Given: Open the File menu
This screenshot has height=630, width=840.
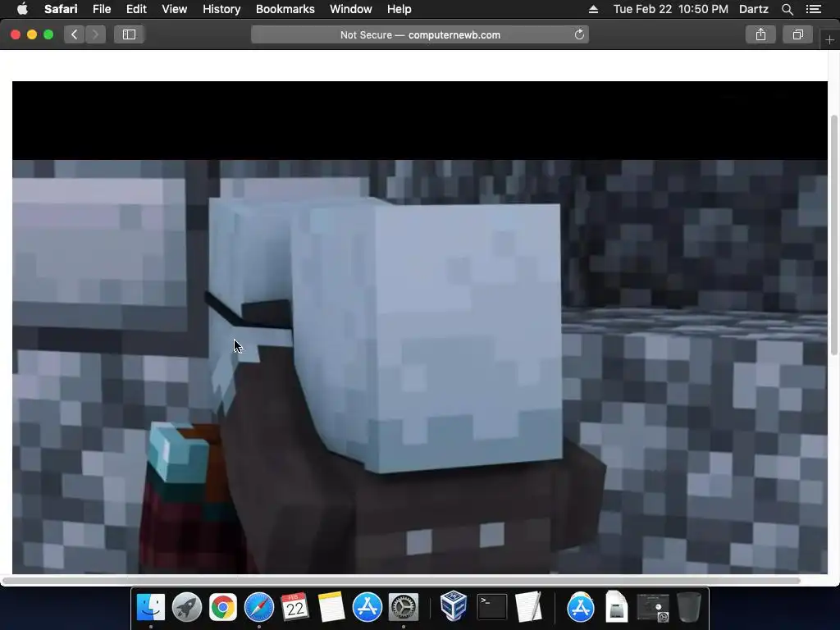Looking at the screenshot, I should pos(101,9).
